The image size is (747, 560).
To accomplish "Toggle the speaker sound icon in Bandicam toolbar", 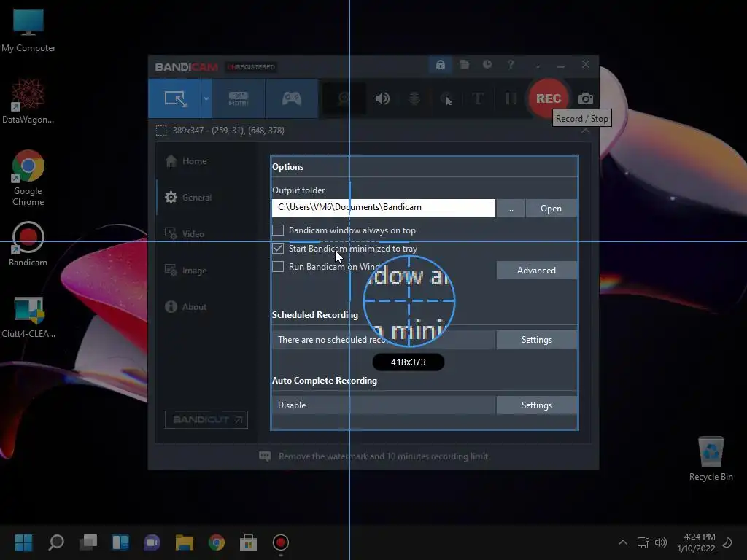I will [382, 98].
